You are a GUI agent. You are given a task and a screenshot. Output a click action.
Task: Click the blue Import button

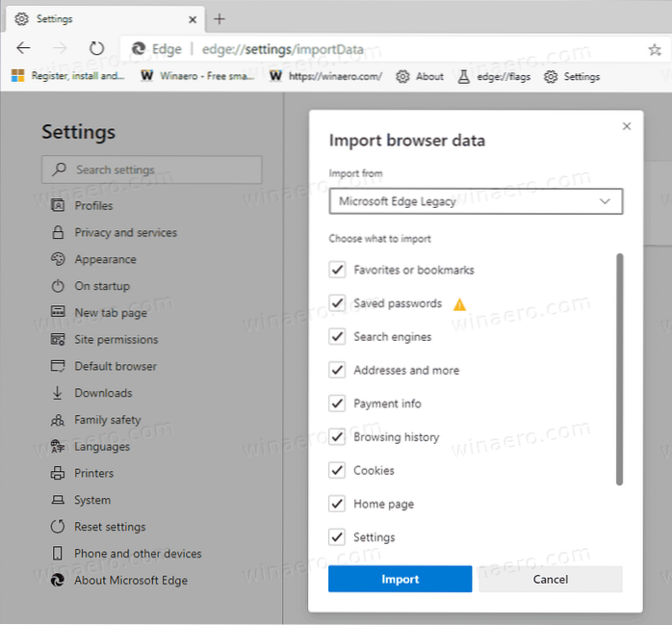pyautogui.click(x=400, y=579)
